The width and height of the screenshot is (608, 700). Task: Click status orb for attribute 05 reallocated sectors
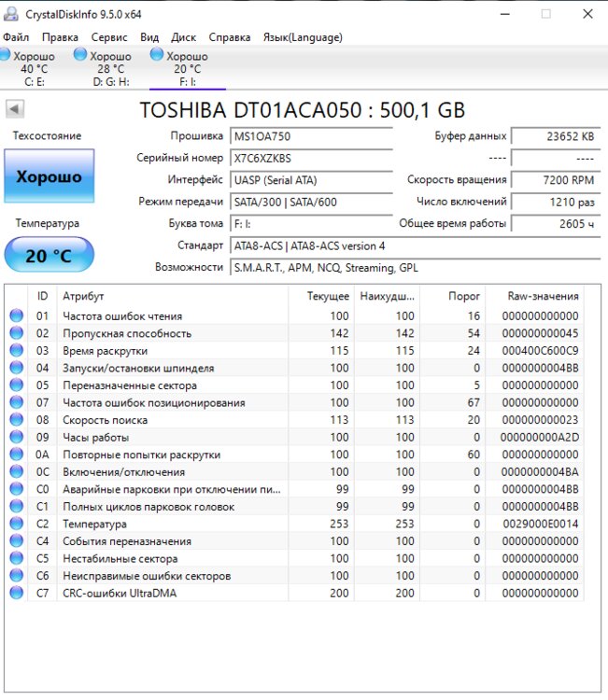pos(16,385)
